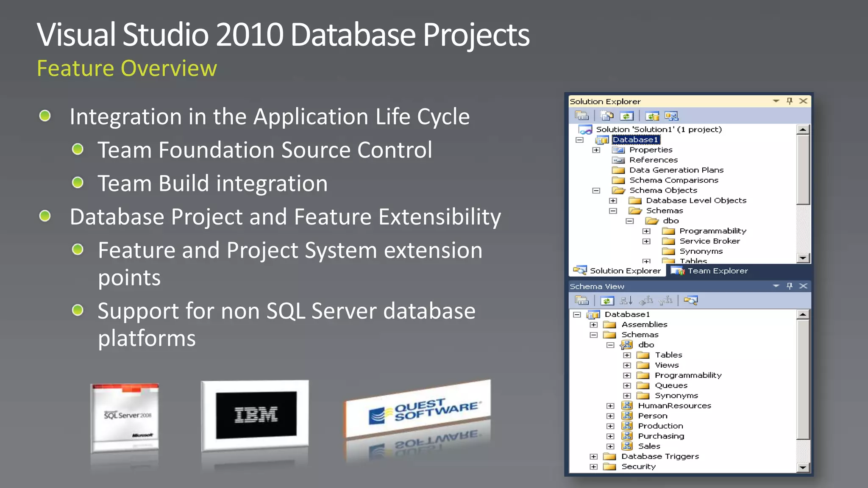Click the Solution 'Solution1' node icon
The height and width of the screenshot is (488, 868).
[585, 130]
